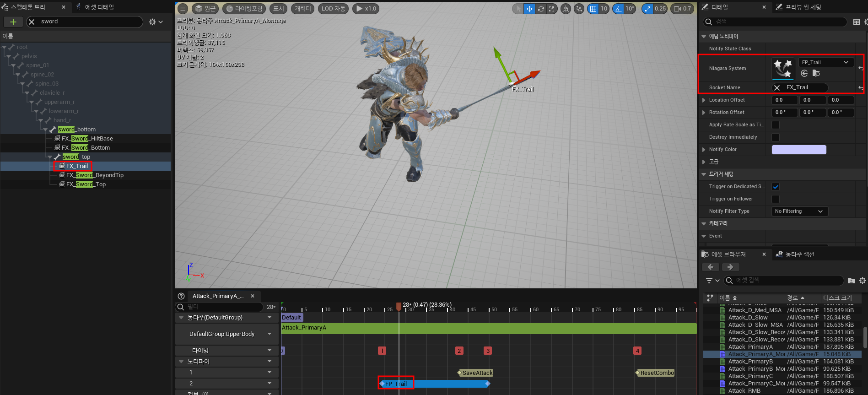Open grid snap value 10
The image size is (868, 395).
[x=604, y=9]
